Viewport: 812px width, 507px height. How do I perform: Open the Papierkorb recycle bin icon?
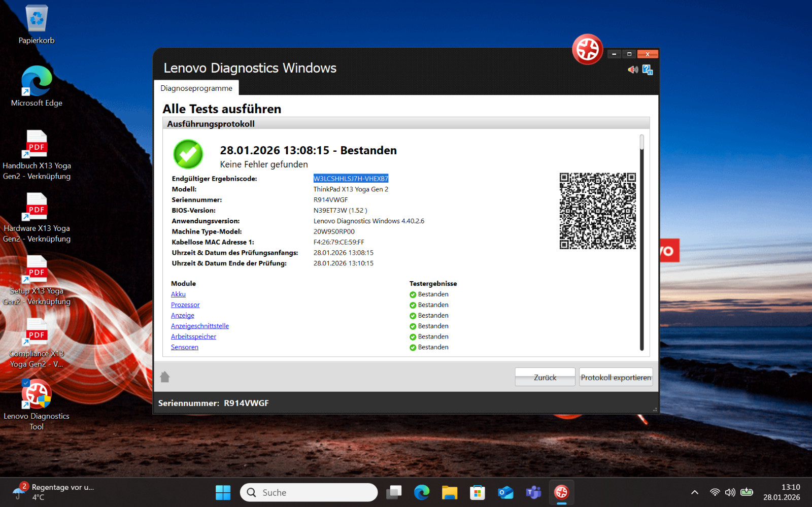pos(37,19)
